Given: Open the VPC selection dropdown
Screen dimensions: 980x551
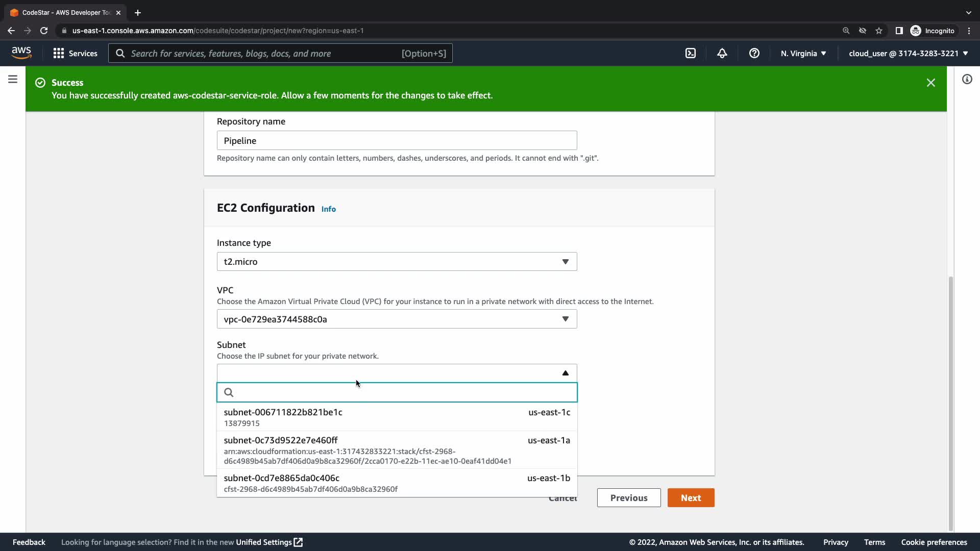Looking at the screenshot, I should click(x=397, y=319).
